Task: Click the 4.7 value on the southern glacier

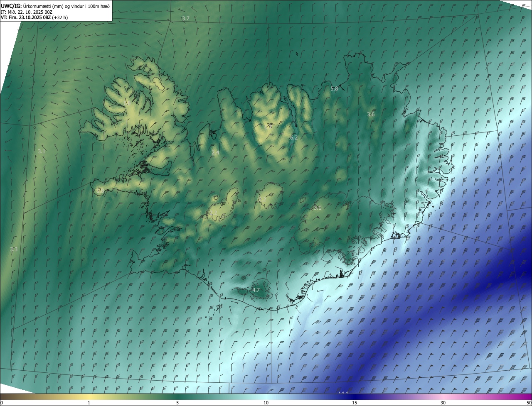Action: coord(256,290)
